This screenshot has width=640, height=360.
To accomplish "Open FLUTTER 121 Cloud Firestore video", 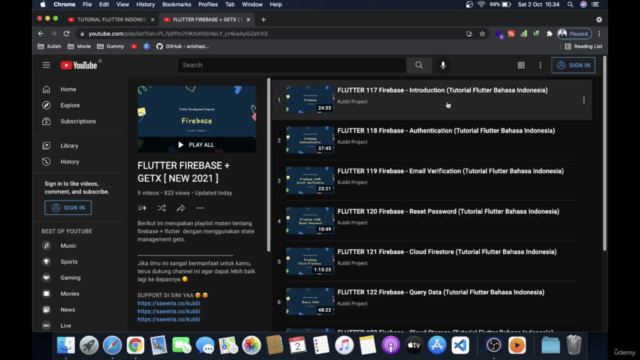I will click(447, 252).
